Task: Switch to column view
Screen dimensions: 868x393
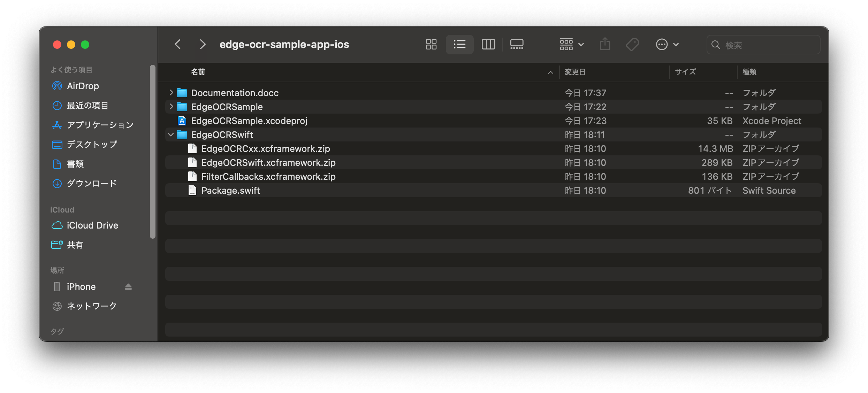Action: tap(488, 45)
